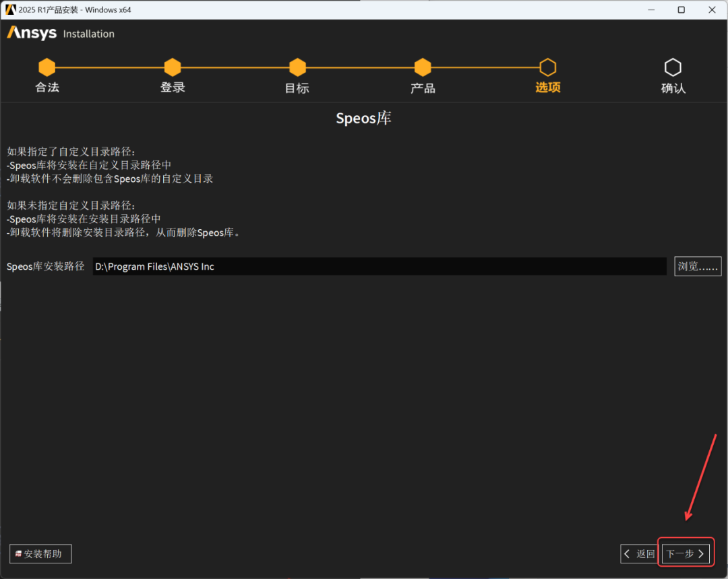Select the 产品 step label

point(423,88)
